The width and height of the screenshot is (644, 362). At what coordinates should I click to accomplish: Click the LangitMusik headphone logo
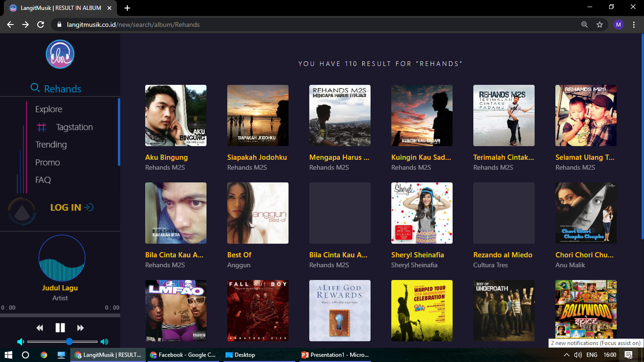60,54
